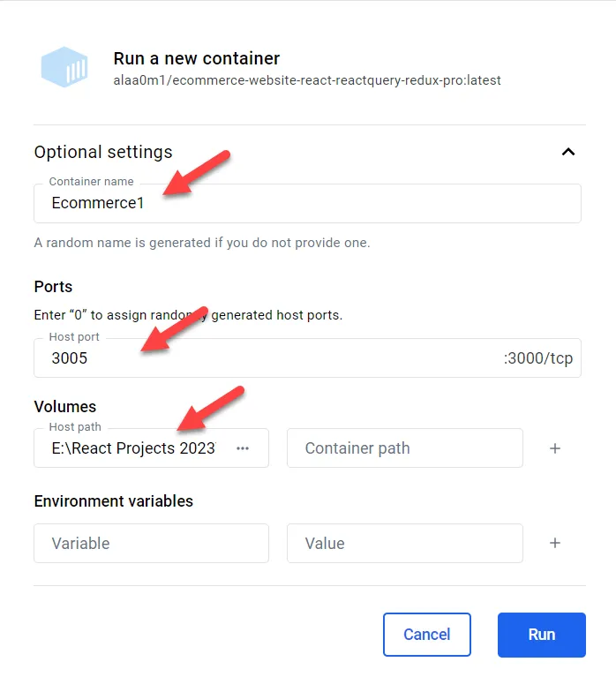Click the Docker container icon
Screen dimensions: 616x692
click(x=66, y=68)
